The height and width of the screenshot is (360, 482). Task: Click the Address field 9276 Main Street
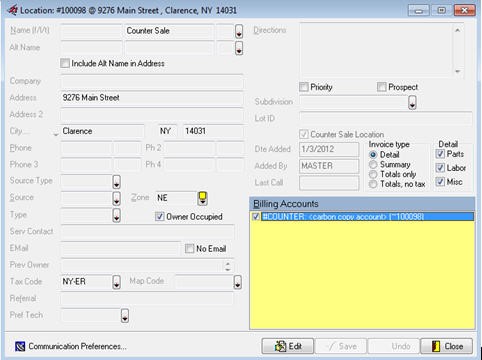(x=152, y=98)
